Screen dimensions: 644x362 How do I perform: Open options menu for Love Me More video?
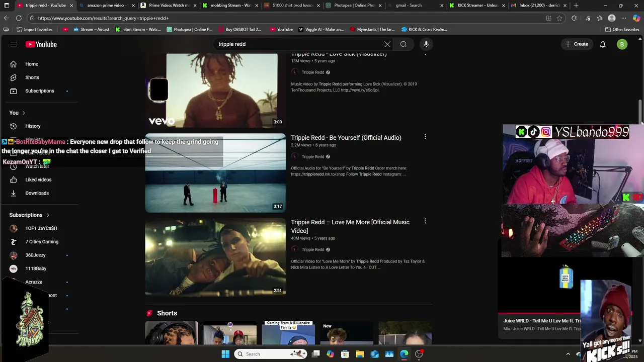(x=425, y=221)
